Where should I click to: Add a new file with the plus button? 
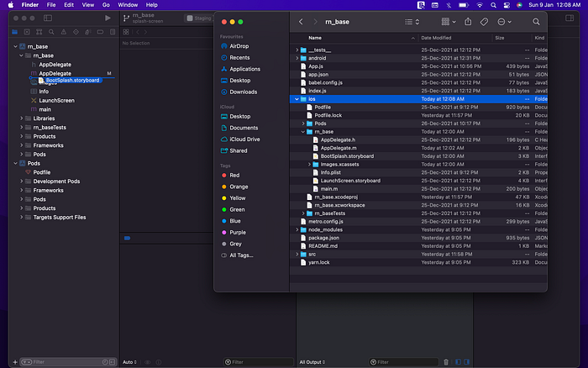pos(15,362)
